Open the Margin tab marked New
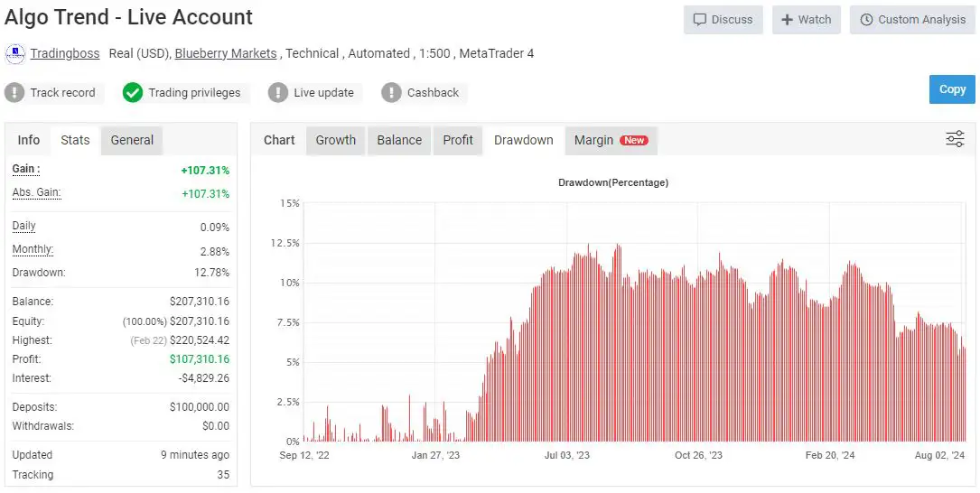Viewport: 980px width, 493px height. pos(610,140)
